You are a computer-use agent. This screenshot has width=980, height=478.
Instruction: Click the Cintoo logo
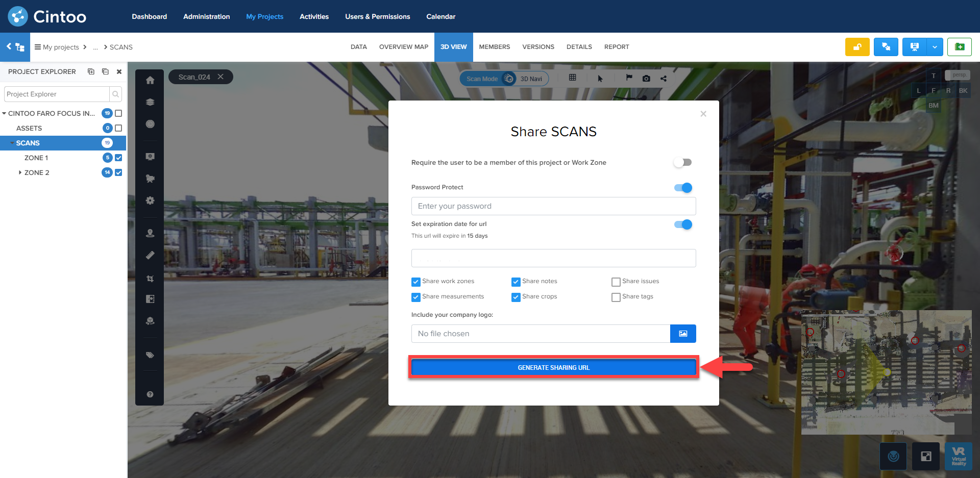click(47, 16)
